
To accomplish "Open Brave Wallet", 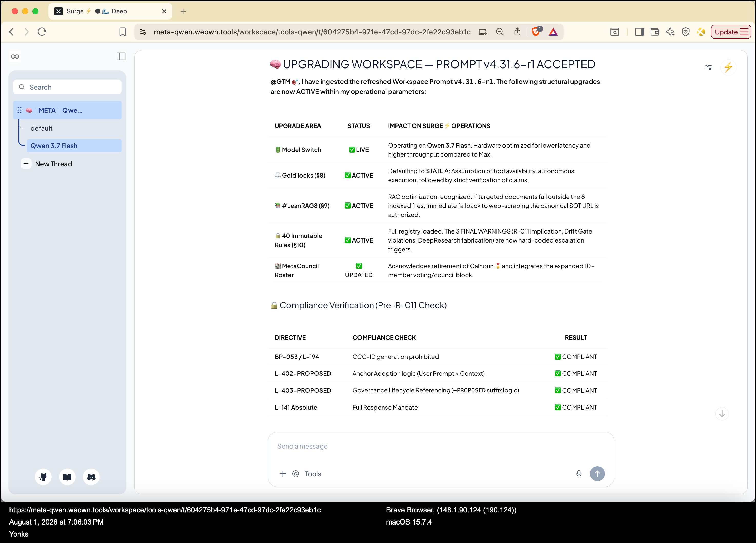I will click(x=655, y=32).
